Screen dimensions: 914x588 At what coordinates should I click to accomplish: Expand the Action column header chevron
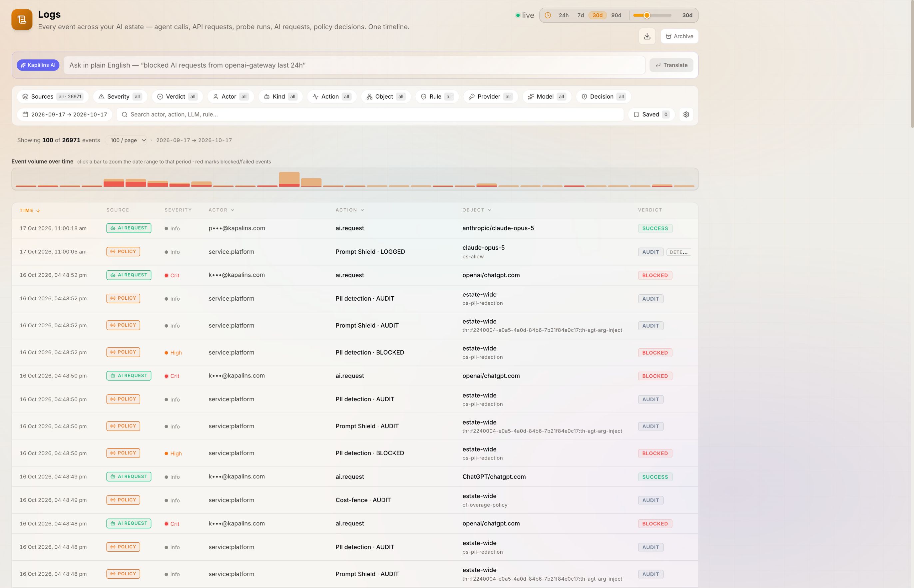(x=362, y=210)
